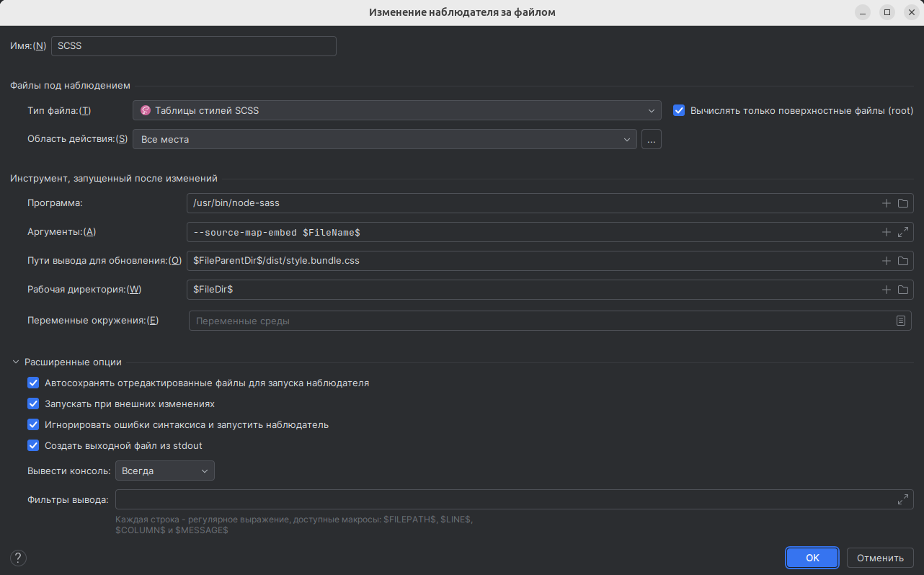The image size is (924, 575).
Task: Open the SCSS file type dropdown
Action: pyautogui.click(x=396, y=111)
